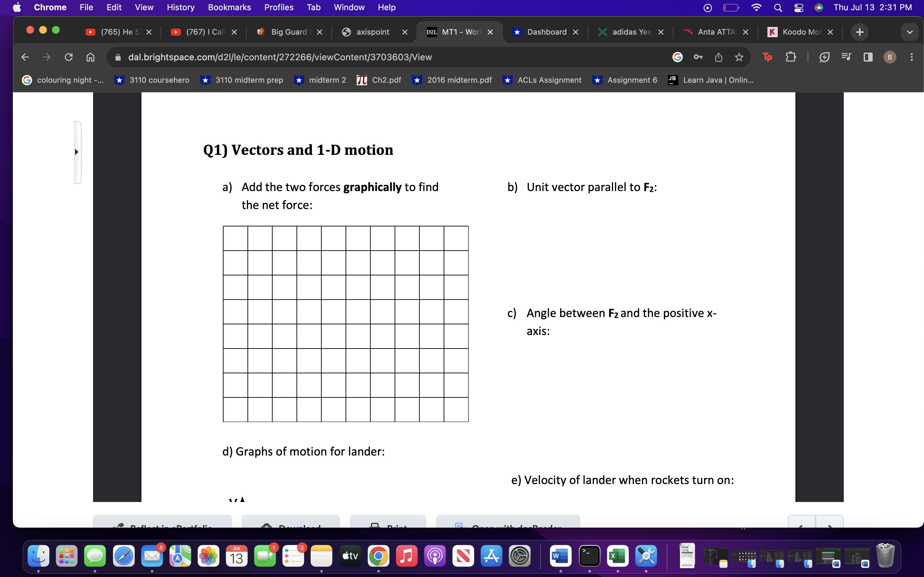
Task: Open Chrome's media playlist controls icon
Action: coord(846,57)
